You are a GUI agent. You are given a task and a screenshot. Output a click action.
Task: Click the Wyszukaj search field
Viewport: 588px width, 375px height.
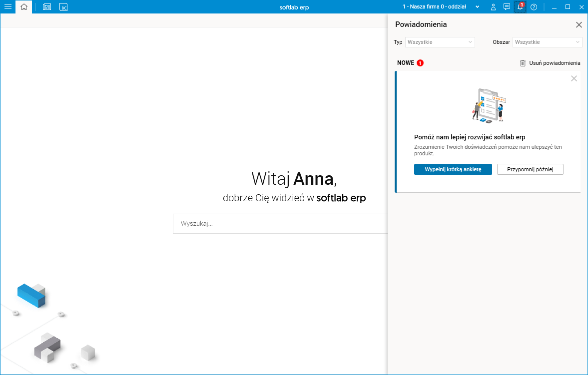pos(280,224)
